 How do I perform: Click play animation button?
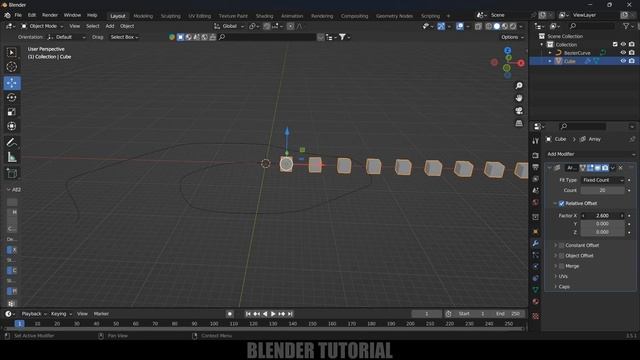273,314
